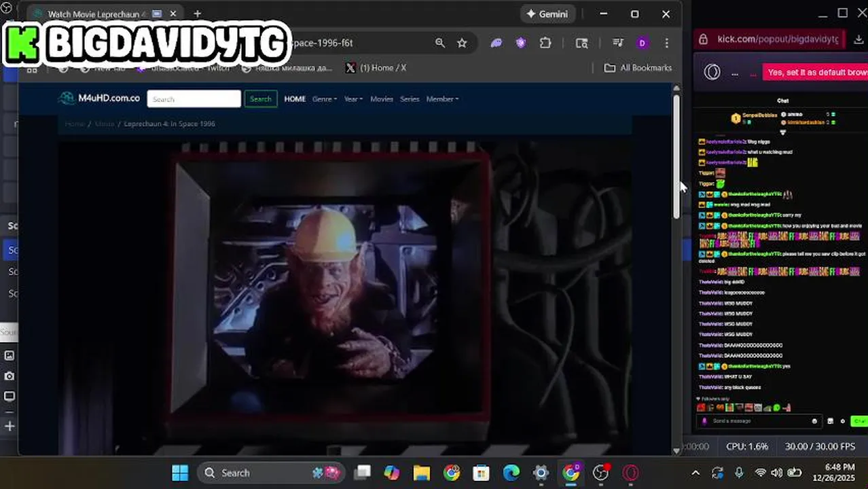The width and height of the screenshot is (868, 489).
Task: Click the Windows taskbar Search box
Action: (x=271, y=473)
